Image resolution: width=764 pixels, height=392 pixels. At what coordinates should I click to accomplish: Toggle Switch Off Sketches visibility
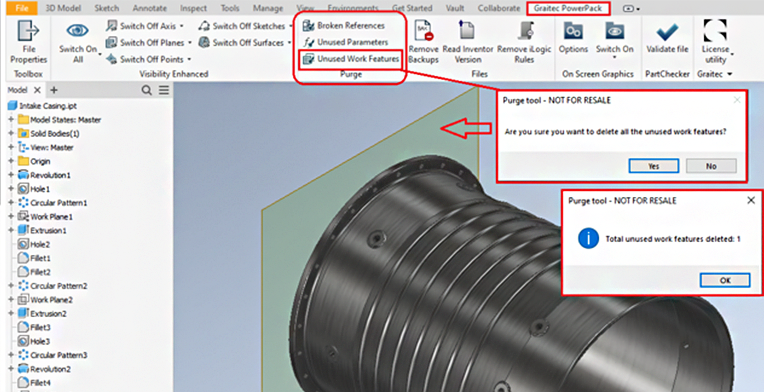(242, 26)
